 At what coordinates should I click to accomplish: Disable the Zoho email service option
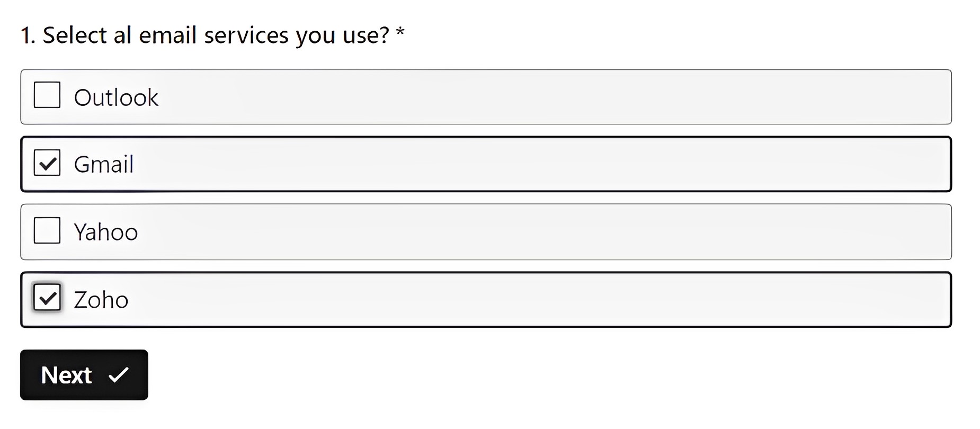tap(47, 298)
